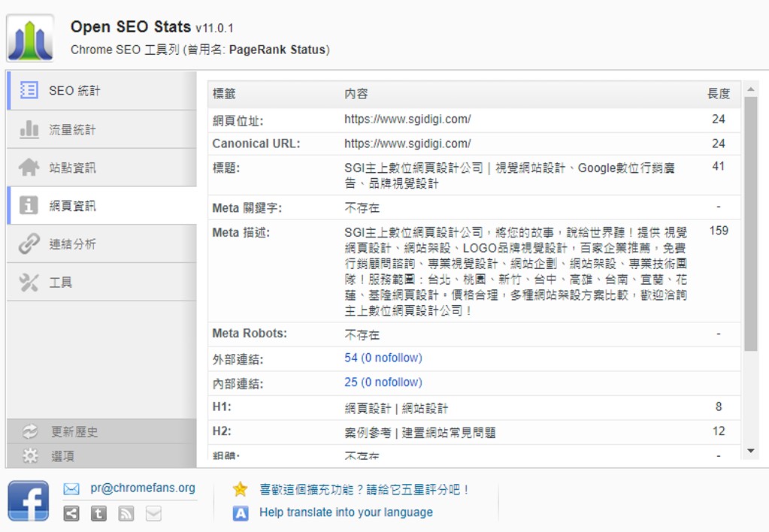Click the Open SEO Stats bar-chart logo
The image size is (769, 532).
coord(29,38)
